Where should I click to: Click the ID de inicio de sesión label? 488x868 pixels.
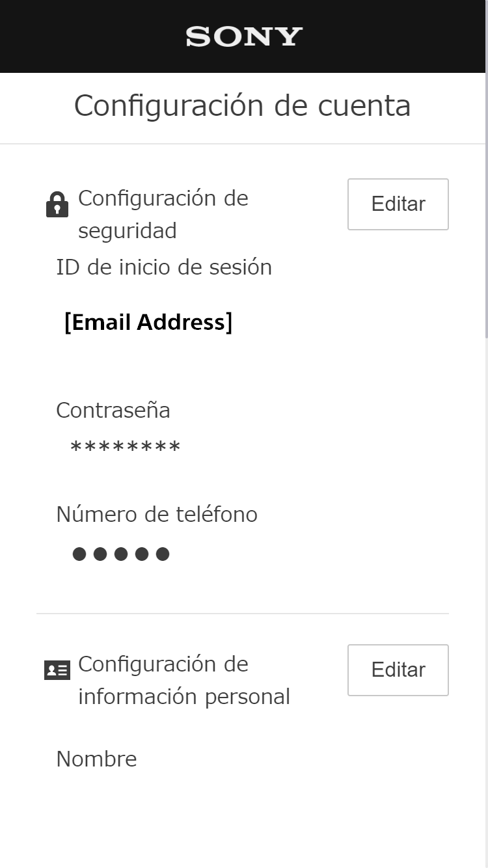click(164, 267)
